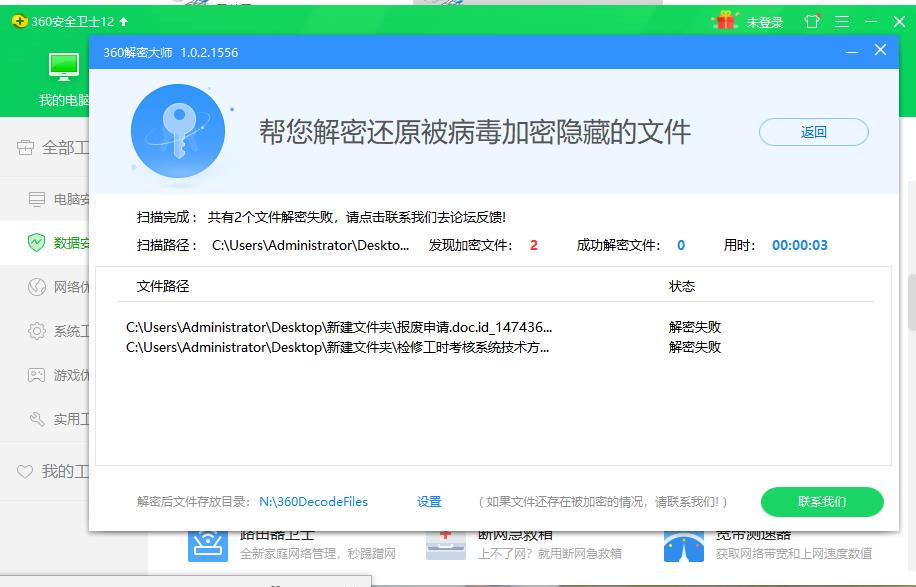The image size is (916, 587).
Task: Click the 文件路径 column header
Action: point(163,286)
